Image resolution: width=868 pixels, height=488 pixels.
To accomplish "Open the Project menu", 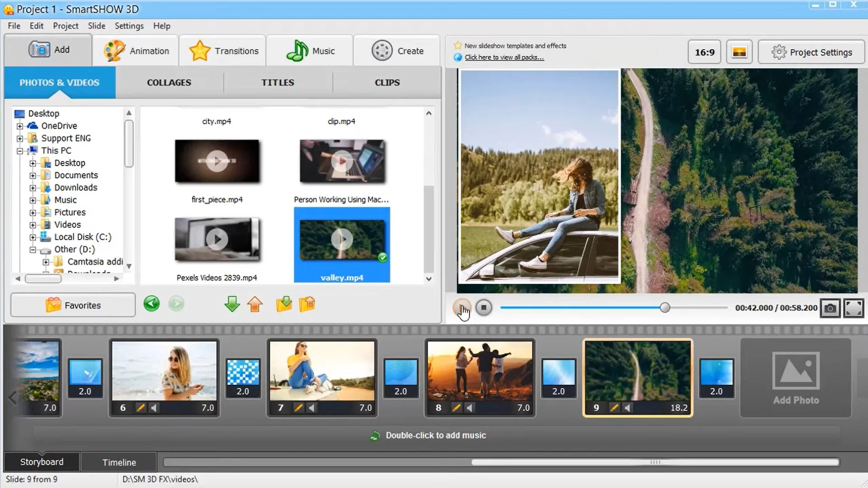I will click(x=66, y=26).
